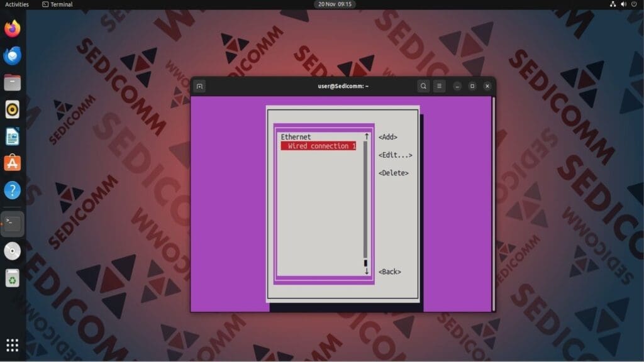Select Wired connection 1 entry
This screenshot has height=362, width=644.
click(x=318, y=146)
